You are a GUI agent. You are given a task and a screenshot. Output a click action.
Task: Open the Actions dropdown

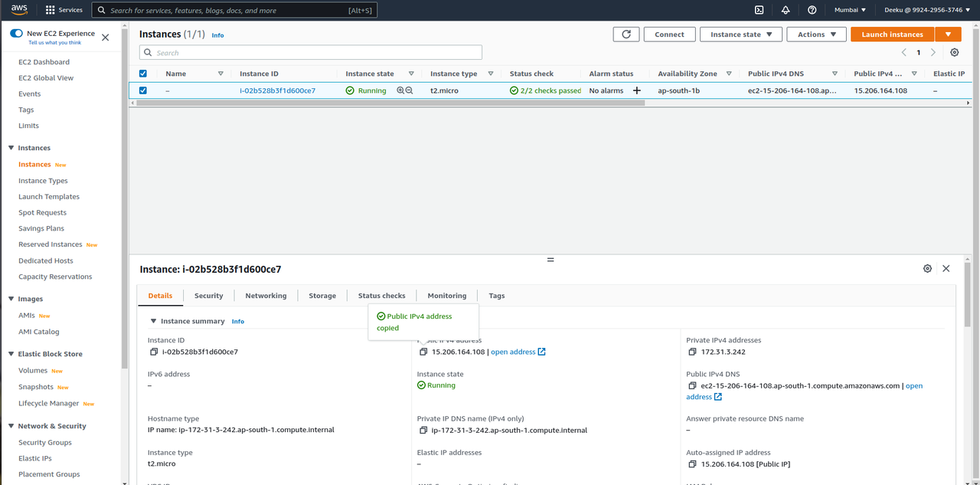click(x=817, y=34)
